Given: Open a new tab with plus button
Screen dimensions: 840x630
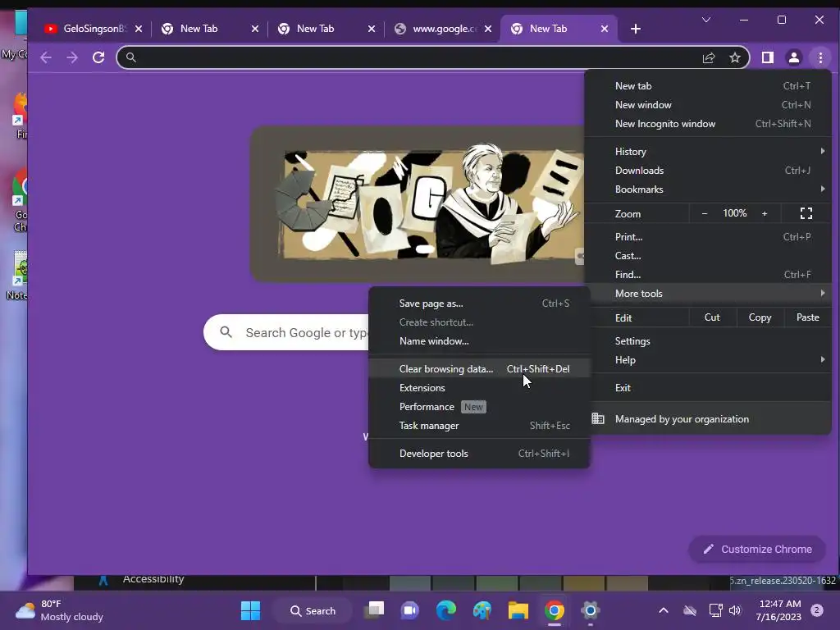Looking at the screenshot, I should pyautogui.click(x=636, y=29).
